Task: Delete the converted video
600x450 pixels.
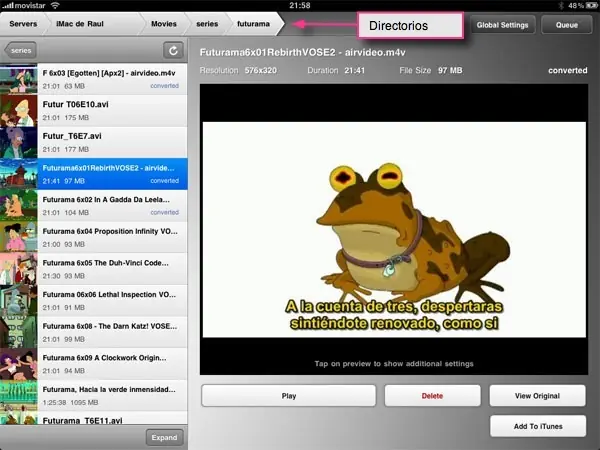Action: [432, 396]
